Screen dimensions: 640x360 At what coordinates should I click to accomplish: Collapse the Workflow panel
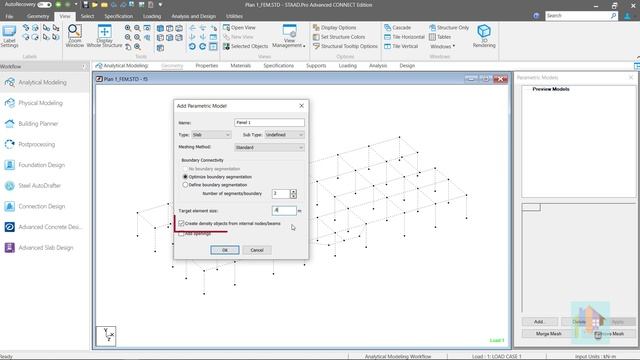(x=84, y=67)
